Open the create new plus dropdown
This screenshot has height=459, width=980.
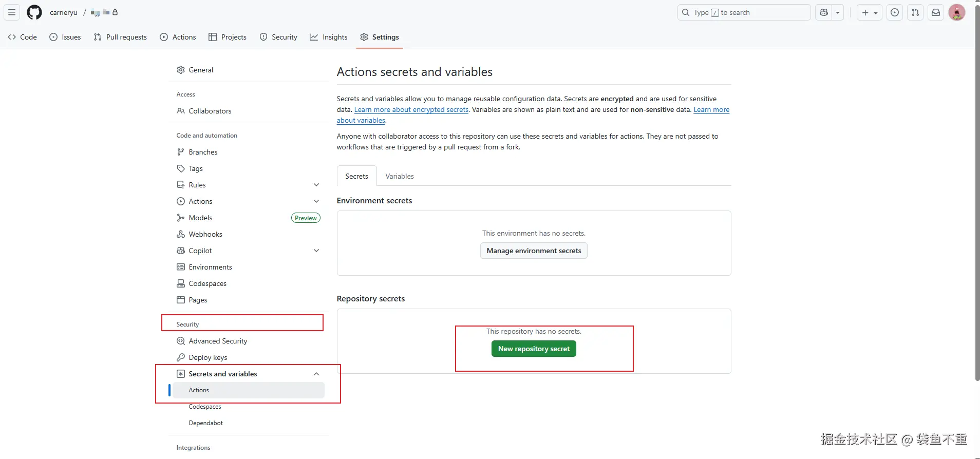click(869, 12)
